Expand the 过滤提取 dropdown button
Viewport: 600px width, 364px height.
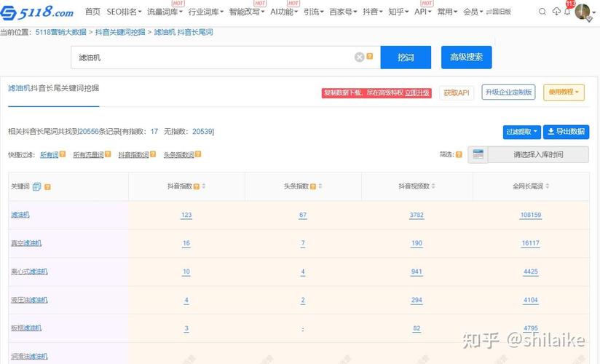521,132
